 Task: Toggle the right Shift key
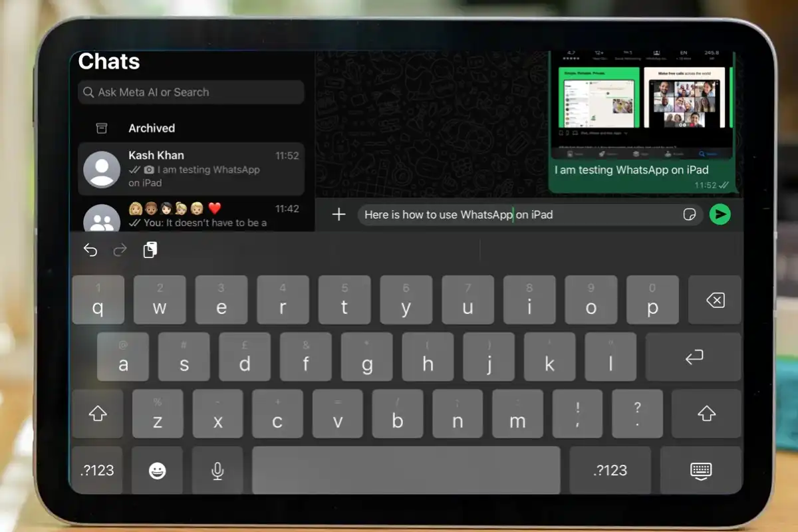click(x=706, y=414)
